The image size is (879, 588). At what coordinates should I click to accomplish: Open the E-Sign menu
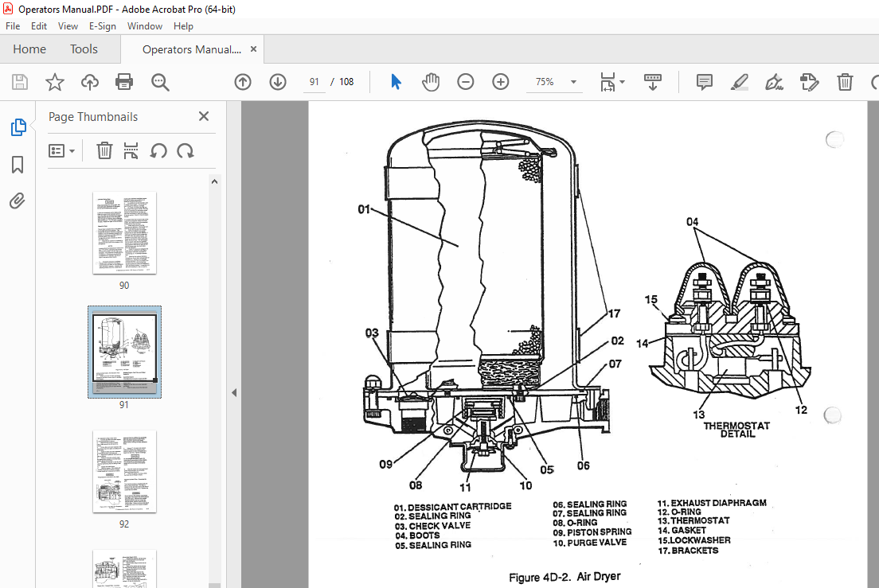coord(103,25)
